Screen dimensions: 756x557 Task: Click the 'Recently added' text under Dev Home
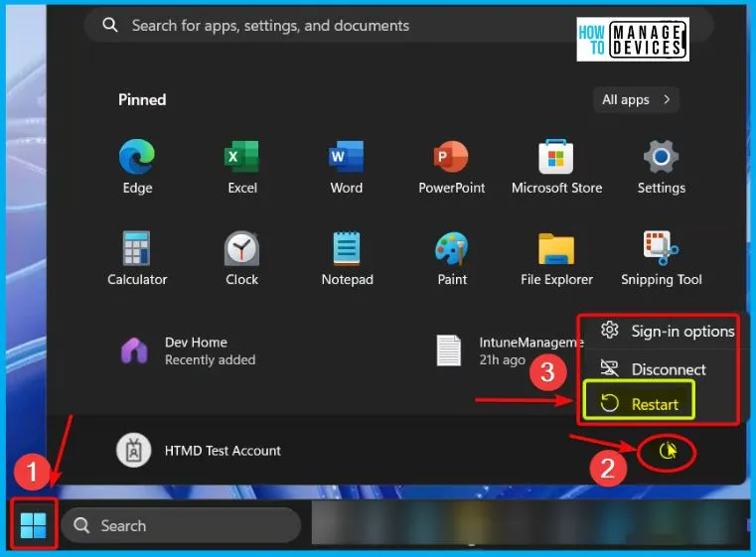(211, 360)
